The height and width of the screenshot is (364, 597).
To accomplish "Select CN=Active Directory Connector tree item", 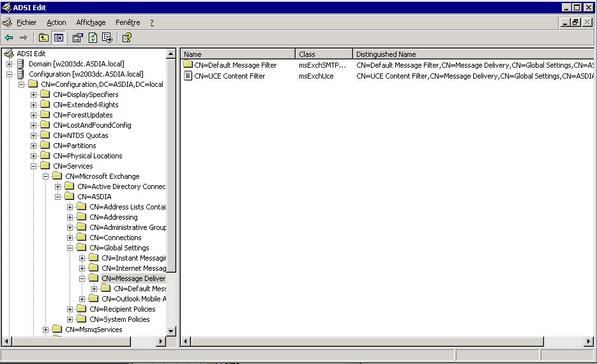I will click(x=121, y=186).
